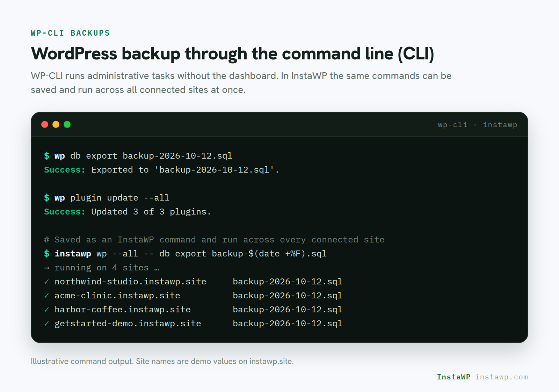
Task: Click the backup filename in the northwind-studio row
Action: [x=288, y=282]
